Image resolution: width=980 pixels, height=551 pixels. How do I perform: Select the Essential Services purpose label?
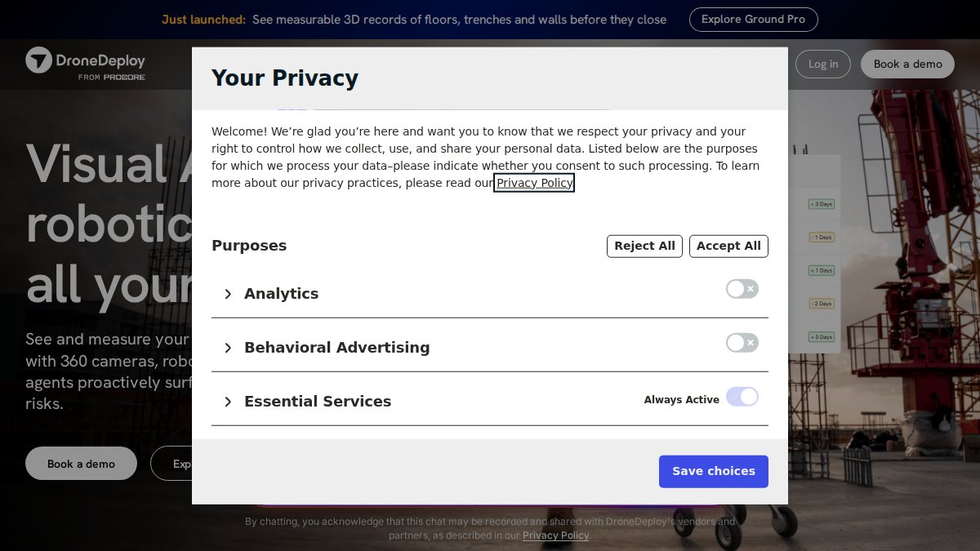pos(318,402)
